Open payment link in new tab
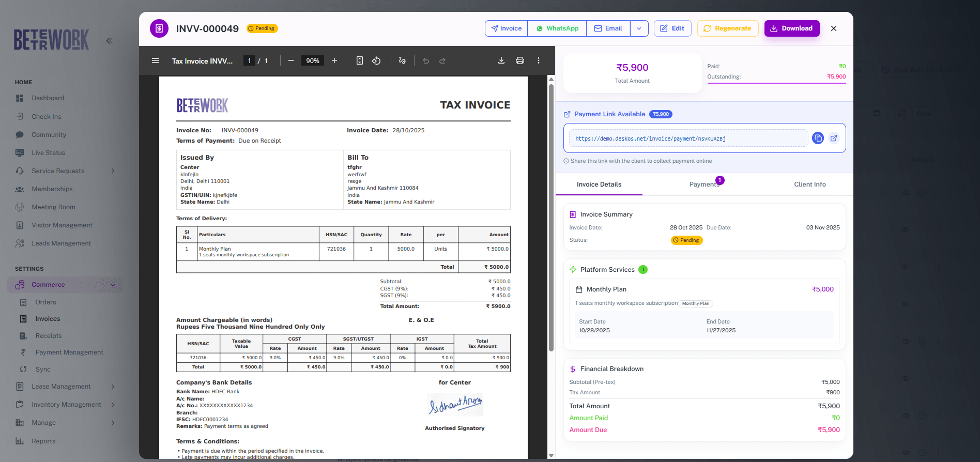Viewport: 980px width, 462px height. 834,138
